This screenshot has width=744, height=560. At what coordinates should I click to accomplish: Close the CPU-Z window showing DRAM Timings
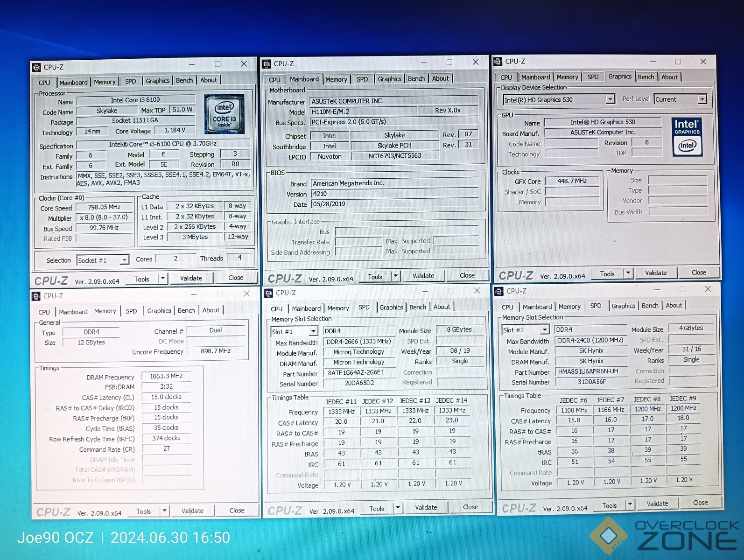tap(247, 294)
